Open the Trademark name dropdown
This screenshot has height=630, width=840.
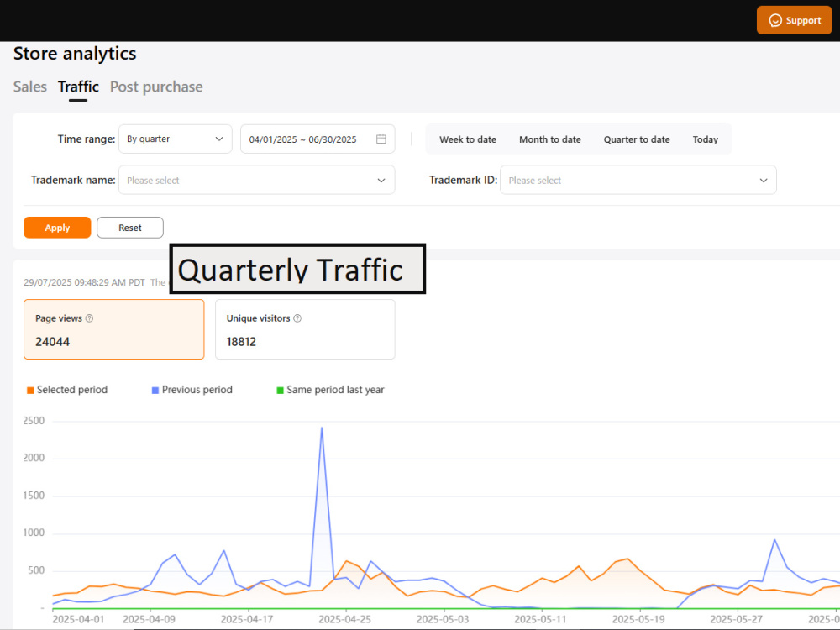coord(256,180)
